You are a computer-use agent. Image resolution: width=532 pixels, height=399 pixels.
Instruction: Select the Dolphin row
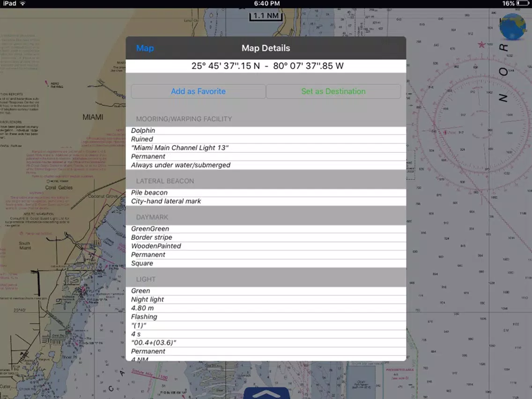[266, 131]
